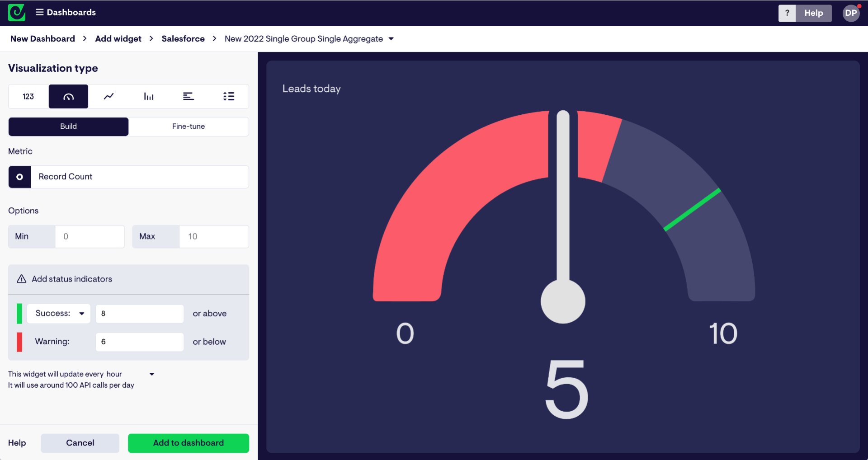This screenshot has width=868, height=460.
Task: Select the bar chart visualization type
Action: (x=189, y=96)
